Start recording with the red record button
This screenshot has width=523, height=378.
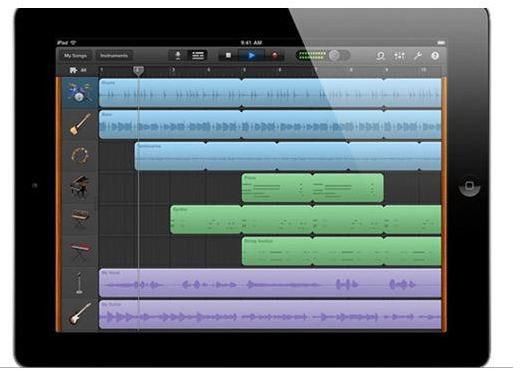[275, 55]
